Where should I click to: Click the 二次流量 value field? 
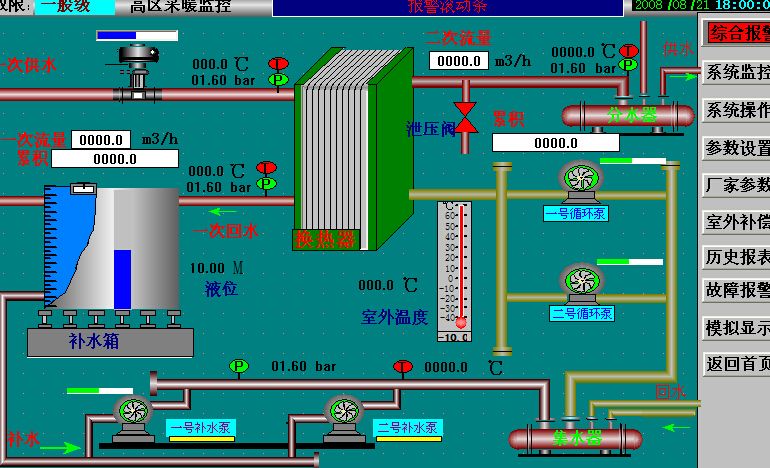[459, 61]
